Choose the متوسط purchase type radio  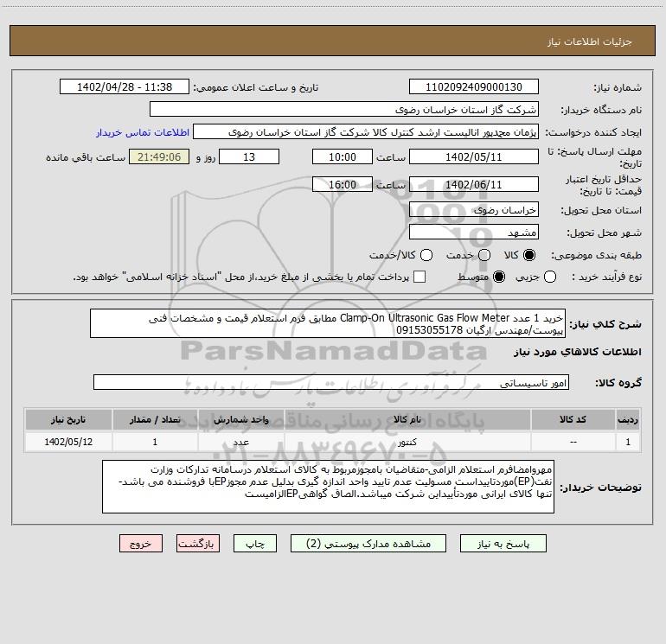pyautogui.click(x=499, y=277)
